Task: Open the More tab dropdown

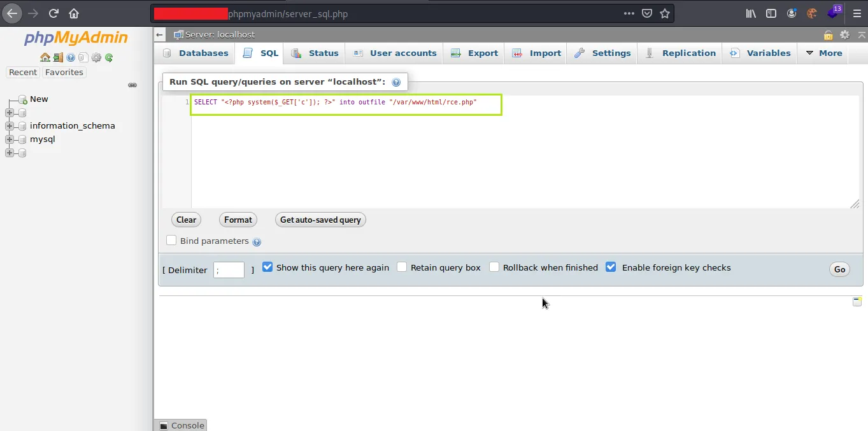Action: click(x=824, y=53)
